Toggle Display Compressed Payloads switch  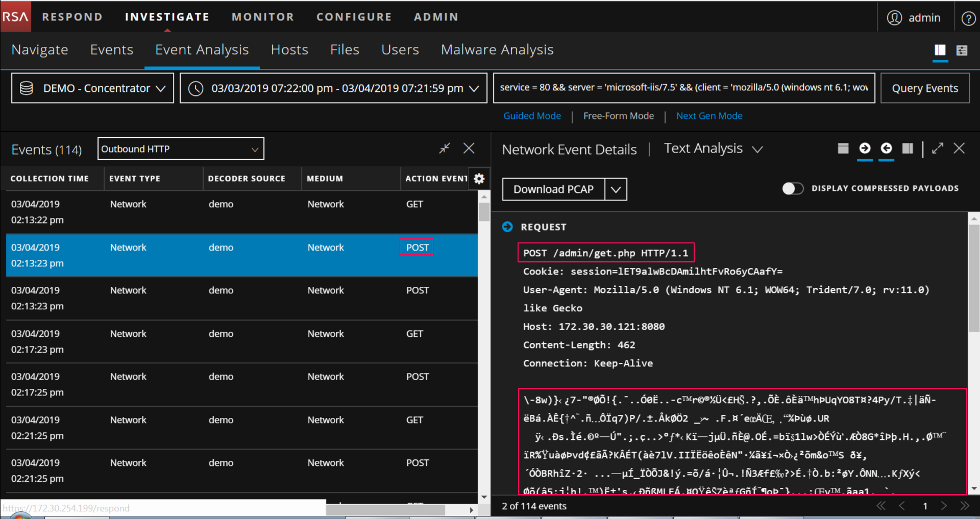pyautogui.click(x=793, y=188)
